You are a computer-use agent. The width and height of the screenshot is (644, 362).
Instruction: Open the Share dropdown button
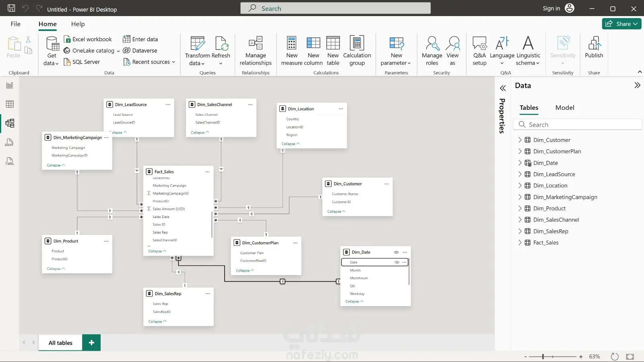click(x=621, y=24)
